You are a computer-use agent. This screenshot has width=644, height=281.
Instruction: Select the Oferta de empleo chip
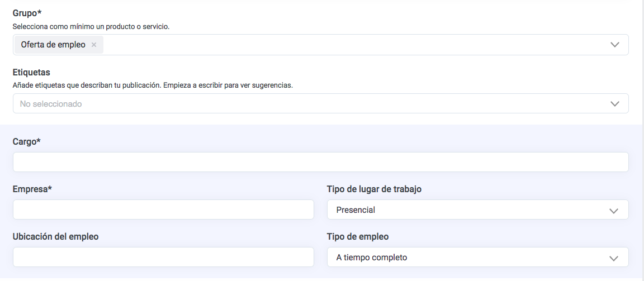coord(53,45)
